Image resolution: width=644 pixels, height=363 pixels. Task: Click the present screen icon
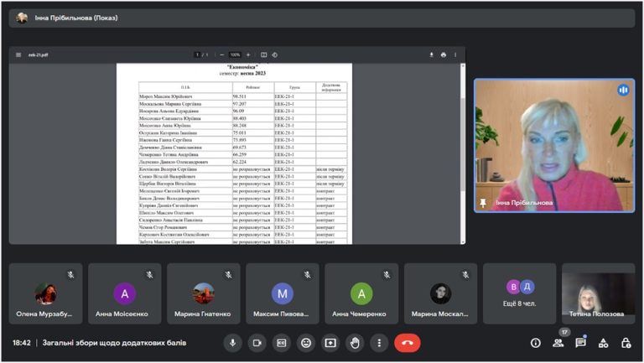[330, 343]
